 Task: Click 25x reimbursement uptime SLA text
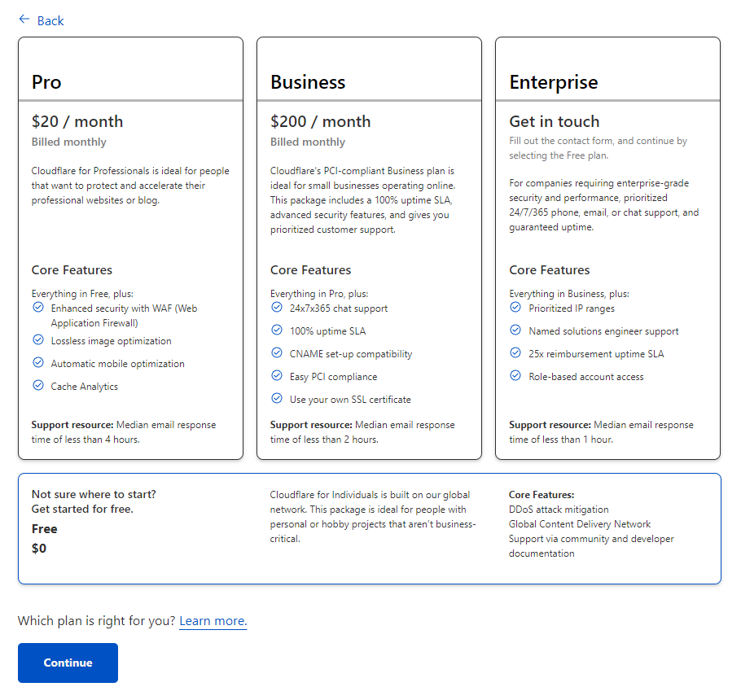(x=596, y=354)
